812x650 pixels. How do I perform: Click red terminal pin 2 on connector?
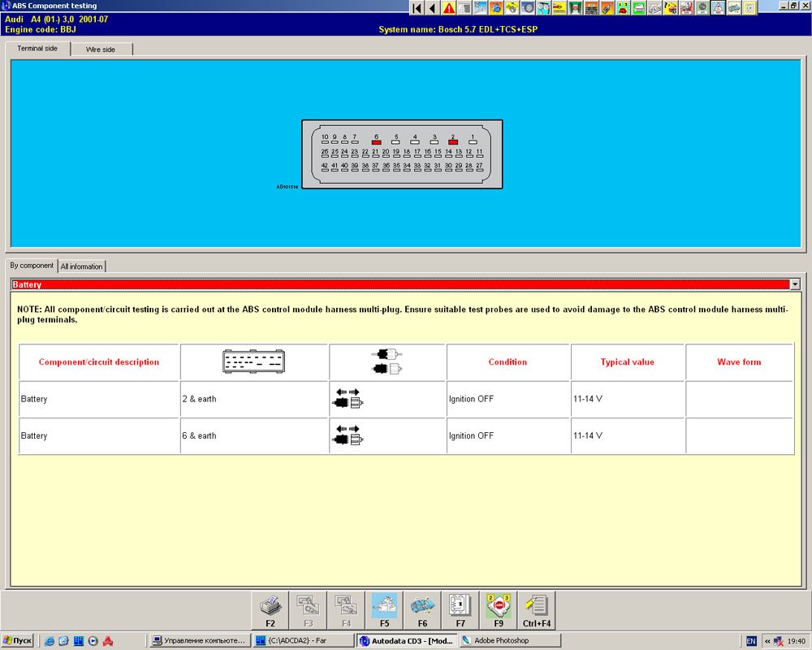pos(453,142)
